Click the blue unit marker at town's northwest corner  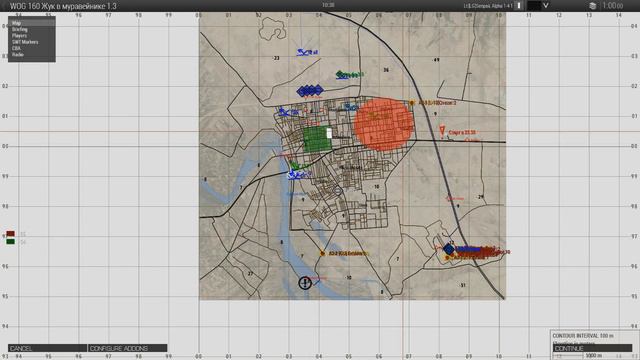tap(283, 111)
